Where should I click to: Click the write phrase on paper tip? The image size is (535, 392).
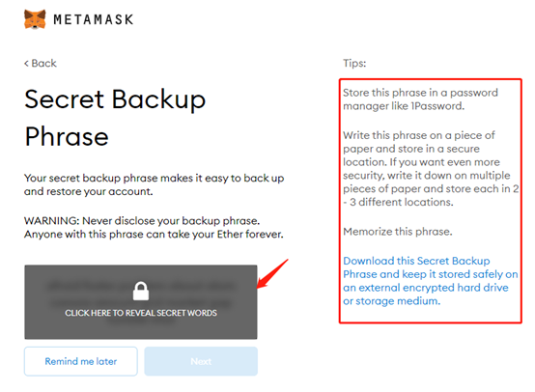click(x=431, y=169)
